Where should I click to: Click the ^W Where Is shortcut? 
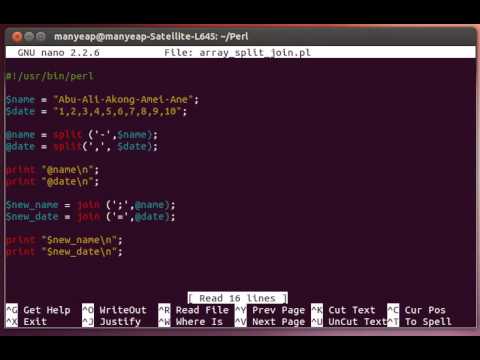tap(191, 322)
